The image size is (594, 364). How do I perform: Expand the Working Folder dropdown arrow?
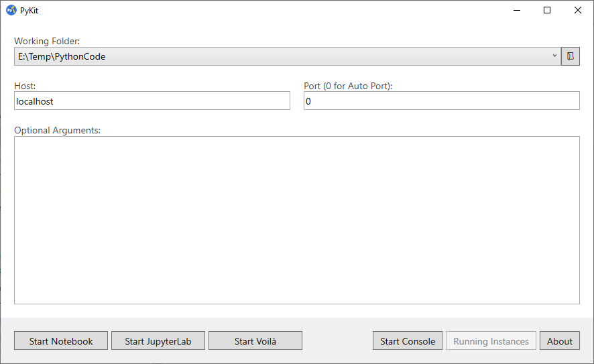pos(554,56)
